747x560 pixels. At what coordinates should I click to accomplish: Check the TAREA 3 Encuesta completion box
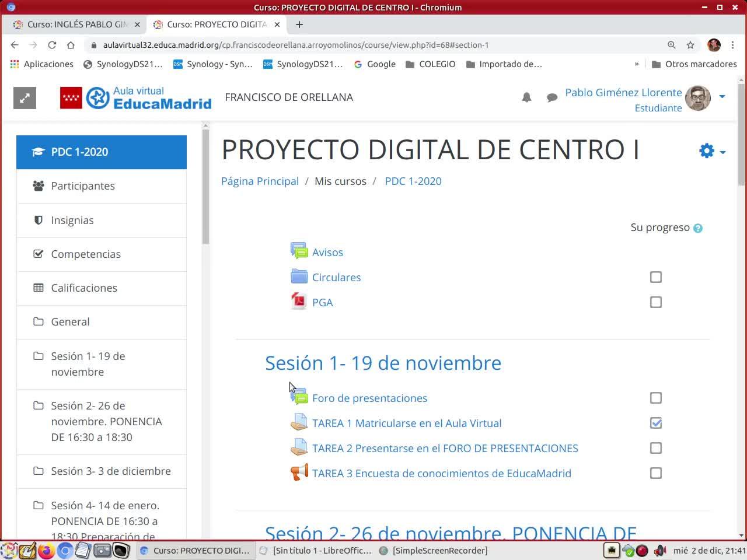click(656, 473)
